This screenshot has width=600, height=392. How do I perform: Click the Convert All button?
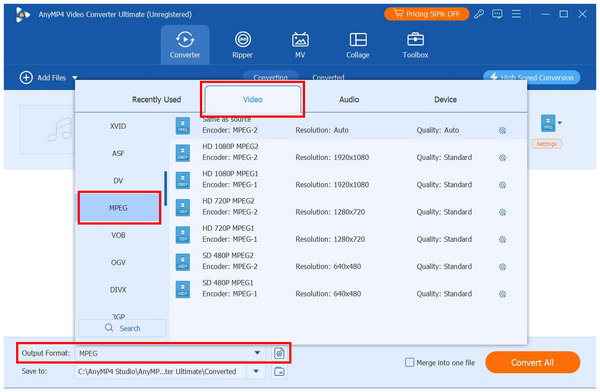pos(532,362)
